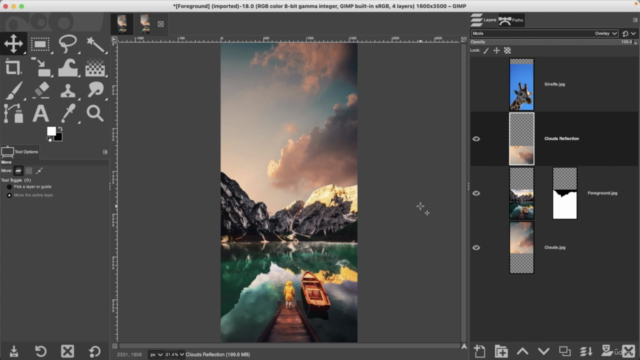Toggle visibility of Clouds Reflection layer
The width and height of the screenshot is (640, 360).
(476, 139)
